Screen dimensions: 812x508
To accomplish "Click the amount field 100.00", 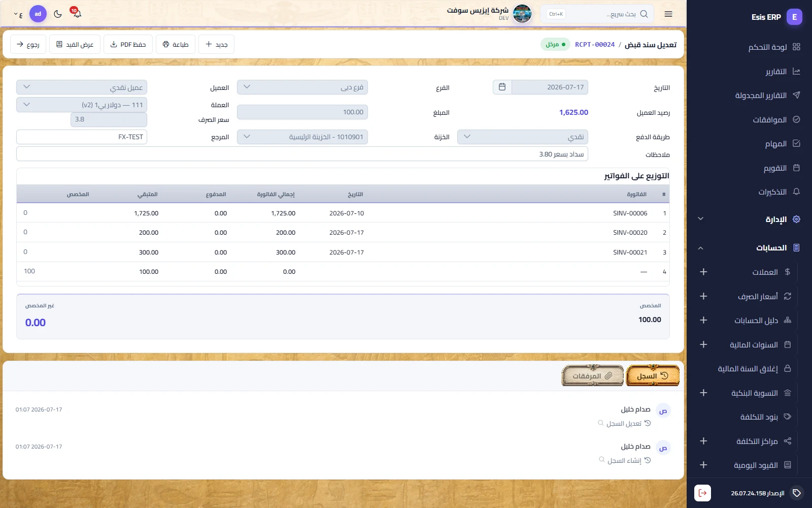I will click(x=302, y=112).
